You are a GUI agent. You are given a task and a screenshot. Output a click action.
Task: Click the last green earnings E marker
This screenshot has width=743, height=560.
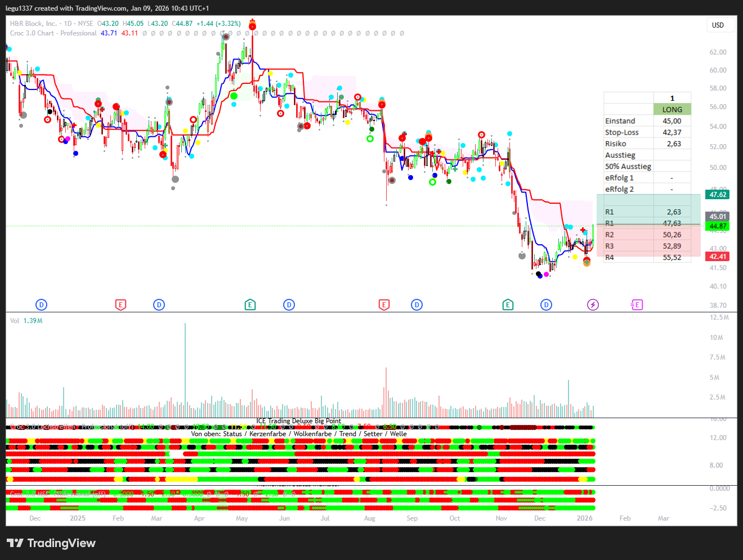[x=508, y=304]
